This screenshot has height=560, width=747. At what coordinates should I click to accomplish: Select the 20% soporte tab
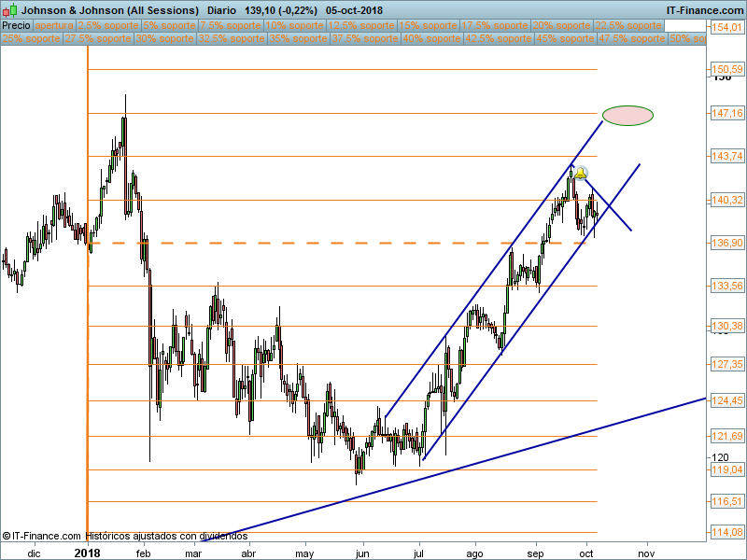tap(561, 26)
